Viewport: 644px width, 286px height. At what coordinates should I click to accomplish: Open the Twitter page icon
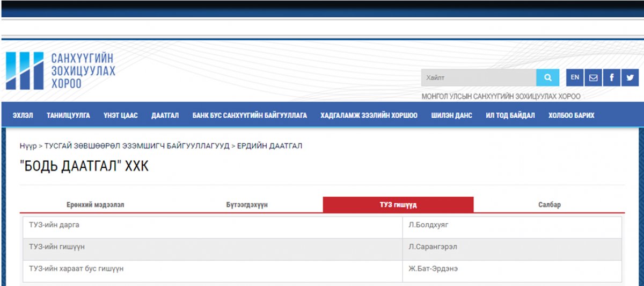(x=630, y=77)
